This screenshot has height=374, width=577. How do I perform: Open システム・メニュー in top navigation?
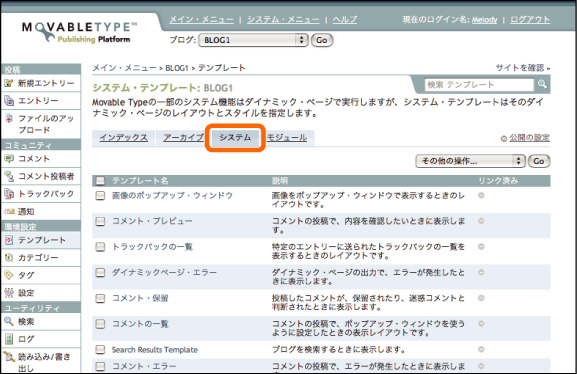coord(283,20)
